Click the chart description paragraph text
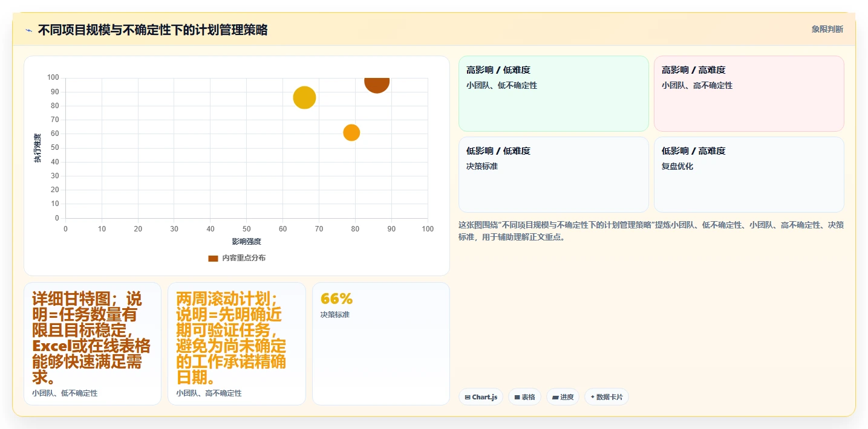868x429 pixels. coord(651,231)
